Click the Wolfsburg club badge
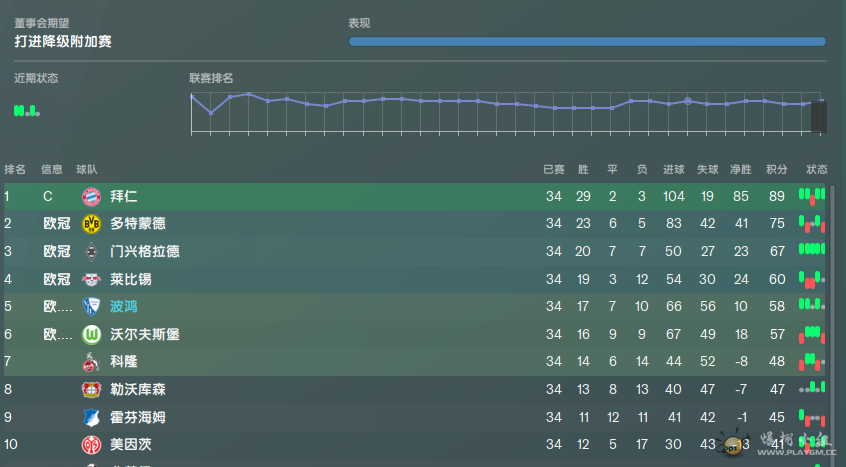The image size is (846, 467). pos(92,334)
